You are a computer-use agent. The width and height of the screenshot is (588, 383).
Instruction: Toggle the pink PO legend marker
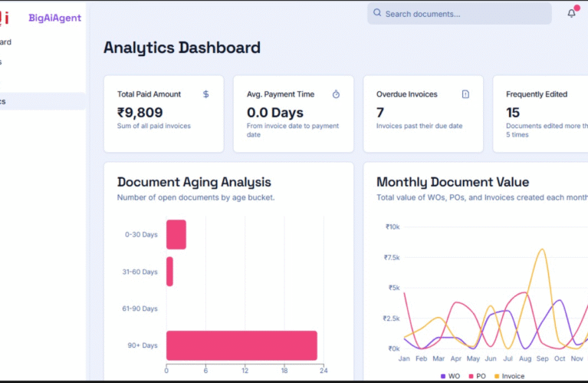472,376
